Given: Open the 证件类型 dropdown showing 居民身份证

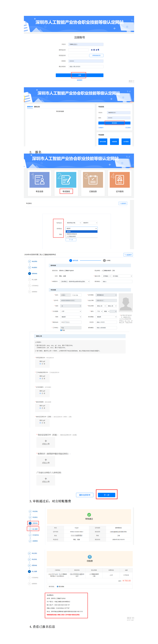Looking at the screenshot, I should pyautogui.click(x=106, y=295).
